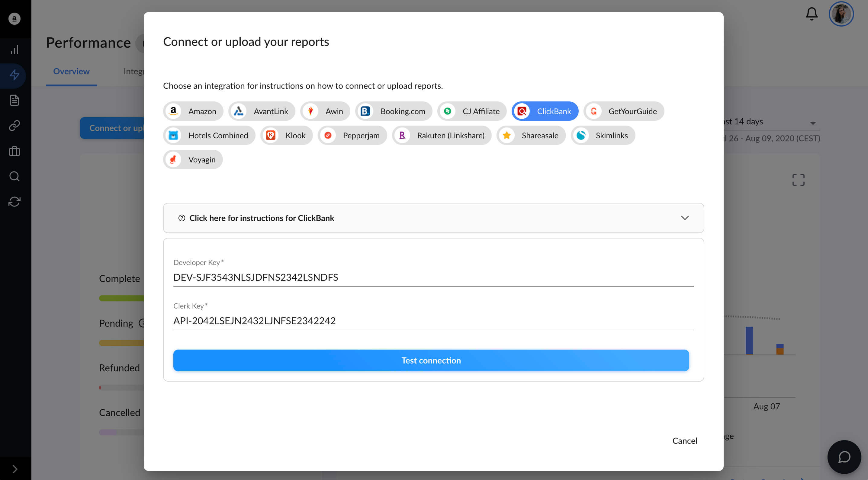Switch to the Overview tab

coord(72,72)
